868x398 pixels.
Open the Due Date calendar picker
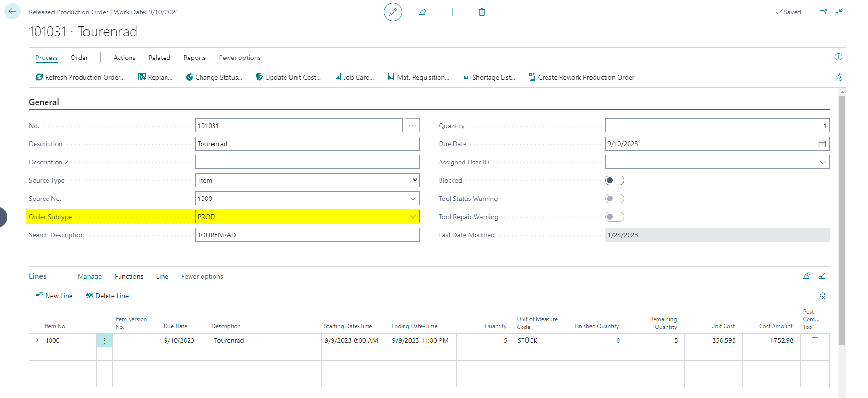coord(822,144)
